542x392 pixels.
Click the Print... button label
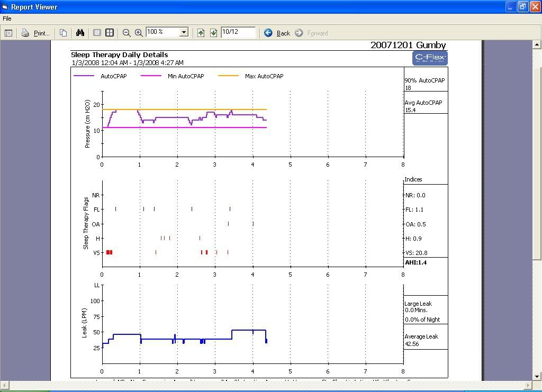tap(41, 33)
